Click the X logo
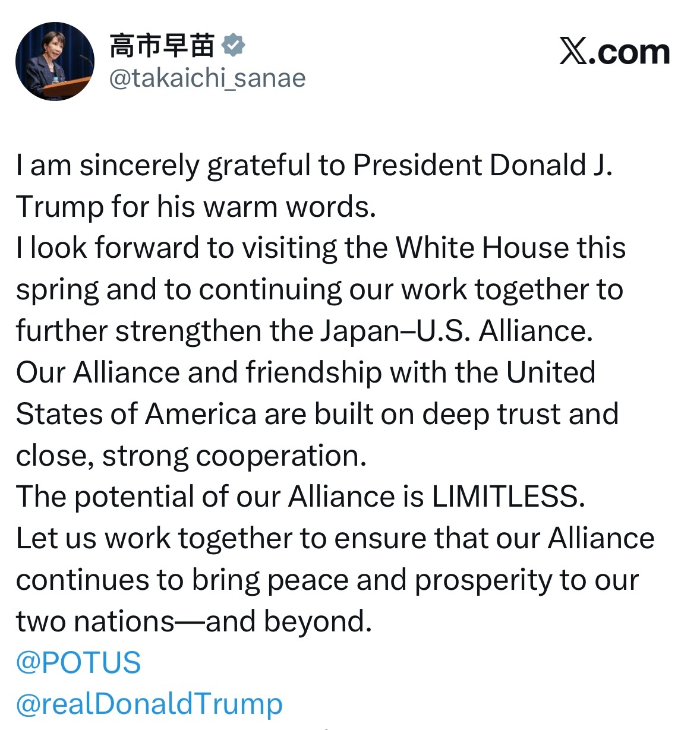700x730 pixels. point(573,52)
